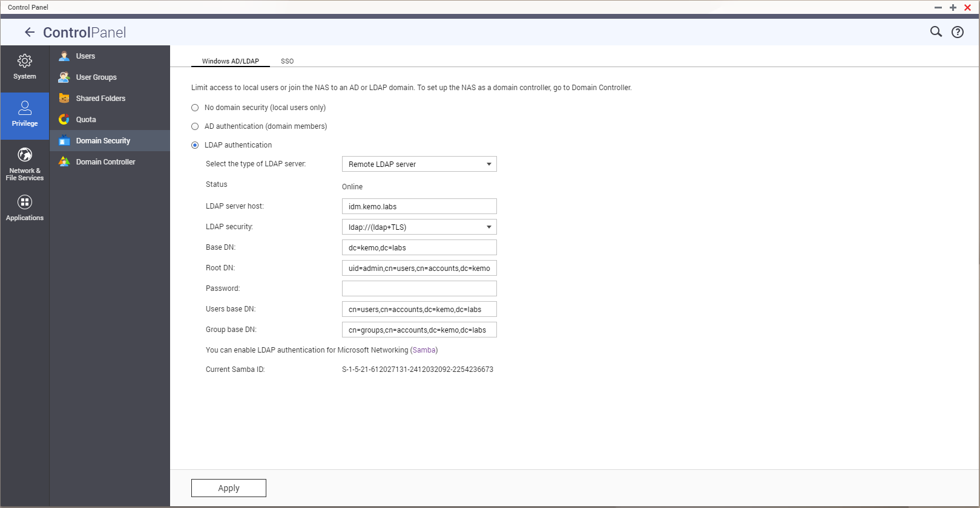Switch to the SSO tab
Viewport: 980px width, 508px height.
[287, 61]
